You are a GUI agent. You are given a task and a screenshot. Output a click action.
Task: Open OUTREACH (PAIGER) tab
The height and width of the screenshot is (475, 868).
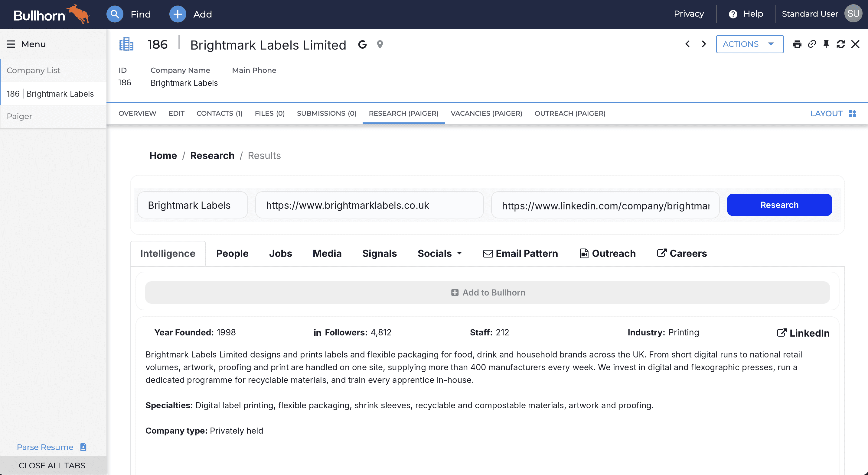click(570, 113)
